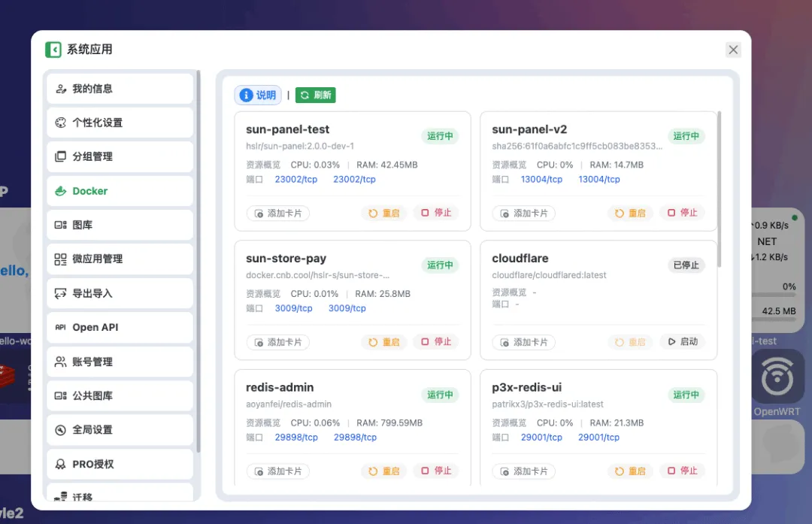Screen dimensions: 812x524
Task: Open the Open API page
Action: click(x=120, y=327)
